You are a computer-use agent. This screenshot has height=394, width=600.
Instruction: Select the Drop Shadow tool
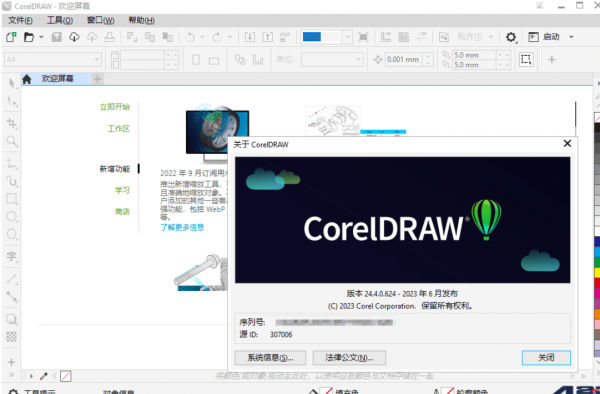coord(12,319)
